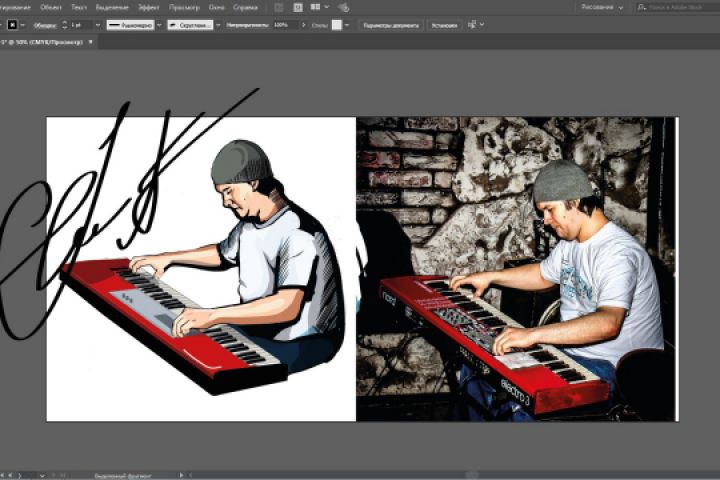The image size is (720, 480).
Task: Click the Равномерно variable width profile
Action: (x=130, y=25)
